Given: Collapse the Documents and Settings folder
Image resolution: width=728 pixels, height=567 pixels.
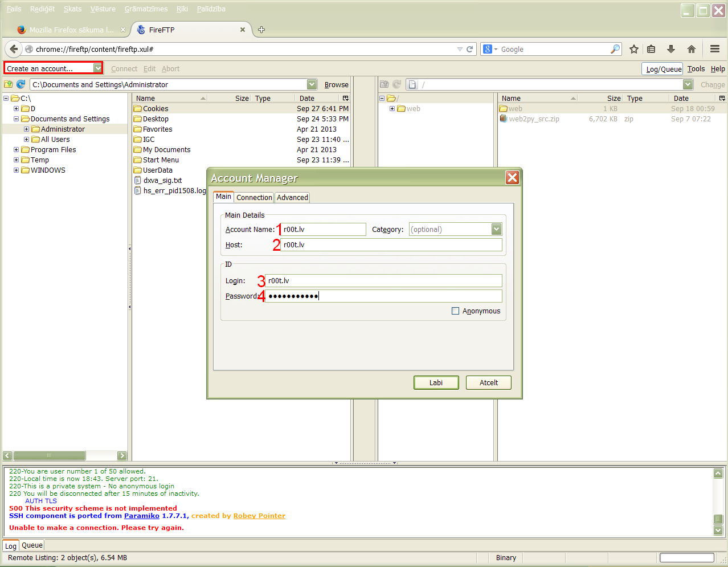Looking at the screenshot, I should tap(17, 119).
